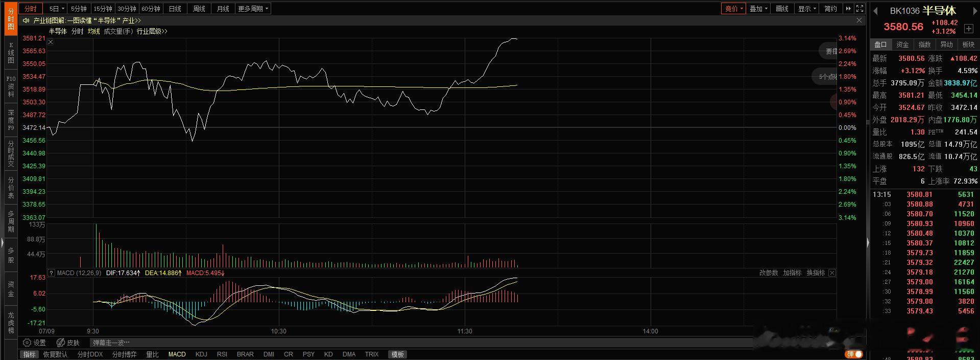Click 换指标 change indicator
This screenshot has width=980, height=360.
(816, 273)
